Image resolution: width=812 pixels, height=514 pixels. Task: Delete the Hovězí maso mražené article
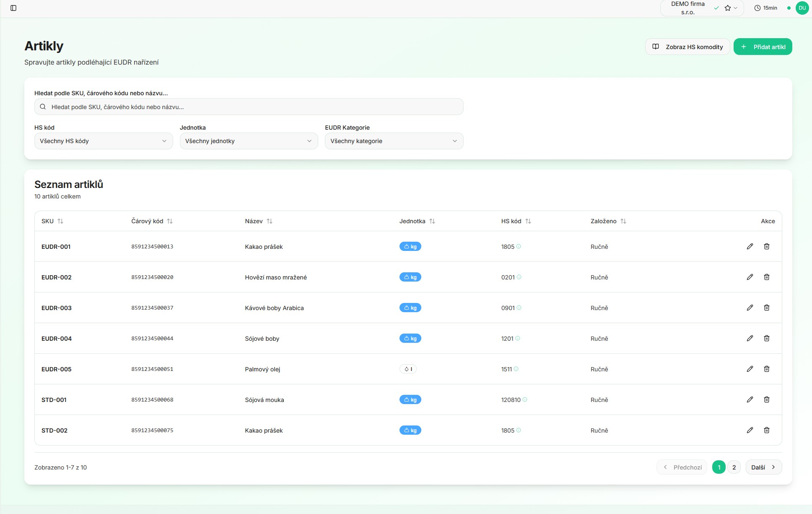tap(767, 277)
